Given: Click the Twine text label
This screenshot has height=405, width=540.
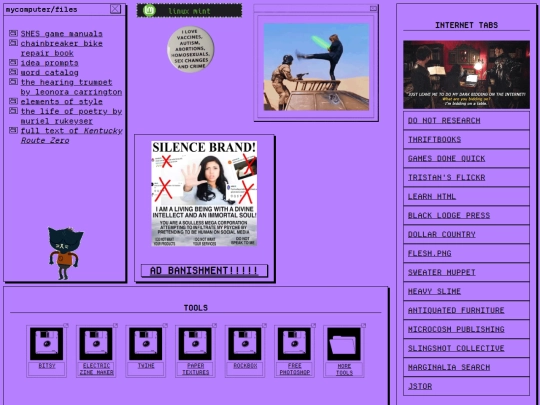Looking at the screenshot, I should (146, 366).
